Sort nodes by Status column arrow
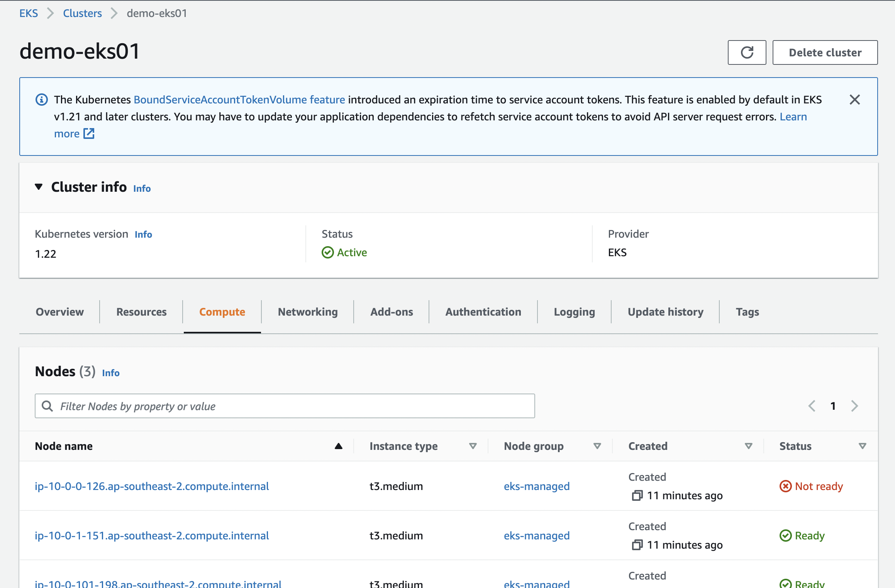Image resolution: width=895 pixels, height=588 pixels. point(862,446)
